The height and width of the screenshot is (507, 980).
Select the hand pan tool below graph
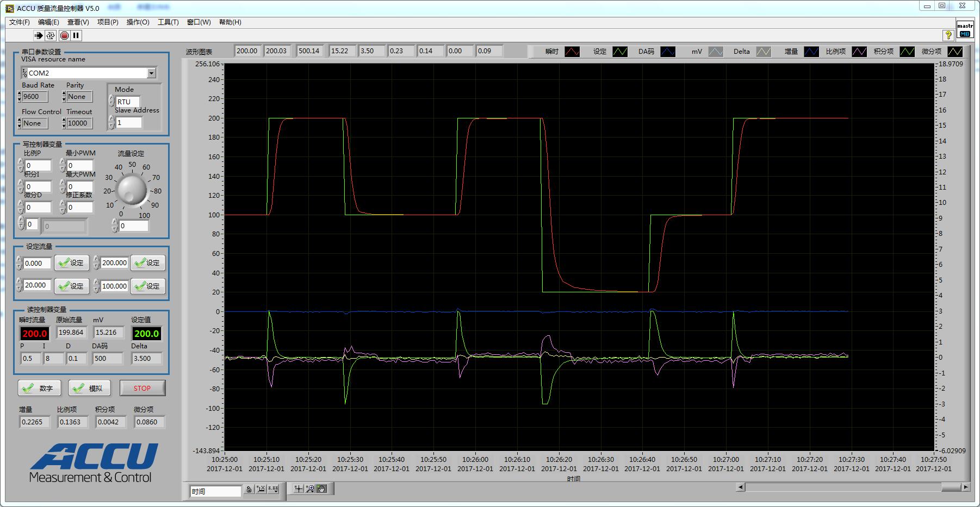(x=321, y=489)
